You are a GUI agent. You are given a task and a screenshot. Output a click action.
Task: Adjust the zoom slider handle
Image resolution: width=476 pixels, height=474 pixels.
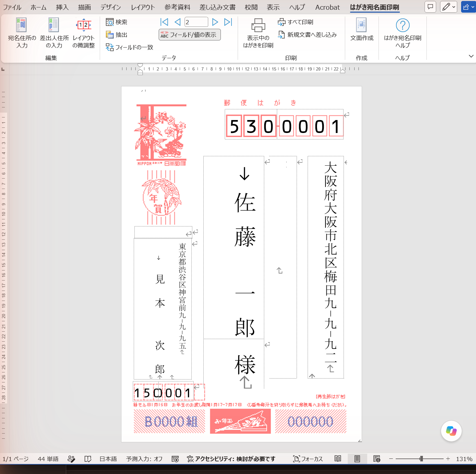tap(421, 458)
